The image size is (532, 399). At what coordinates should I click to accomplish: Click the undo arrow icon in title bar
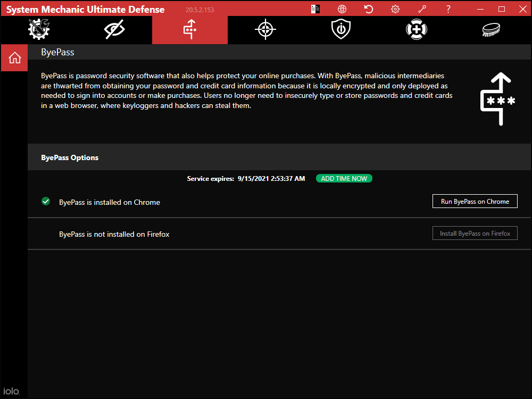coord(368,9)
